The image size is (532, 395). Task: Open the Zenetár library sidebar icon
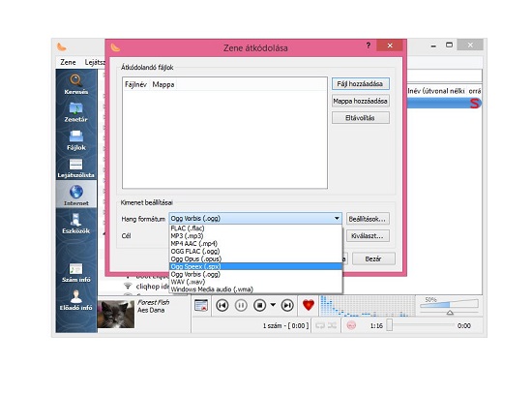(76, 112)
